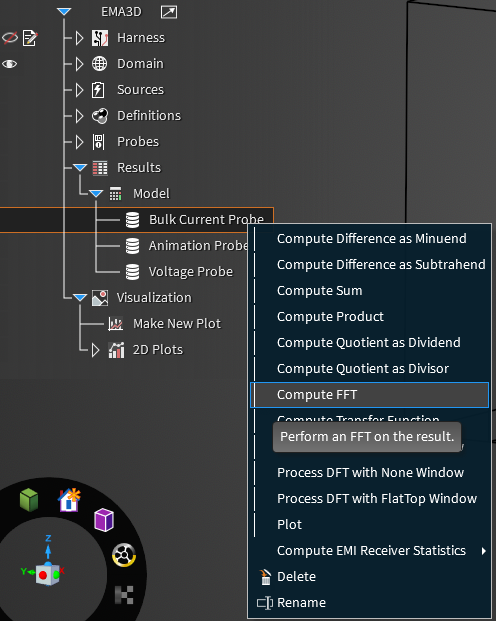Image resolution: width=496 pixels, height=621 pixels.
Task: Select Compute FFT in context menu
Action: coord(370,395)
